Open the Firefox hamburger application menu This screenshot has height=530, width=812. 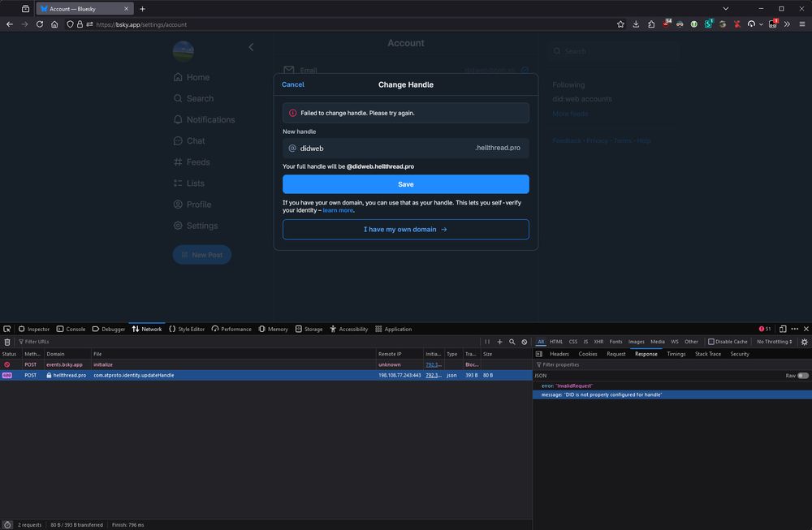tap(802, 24)
